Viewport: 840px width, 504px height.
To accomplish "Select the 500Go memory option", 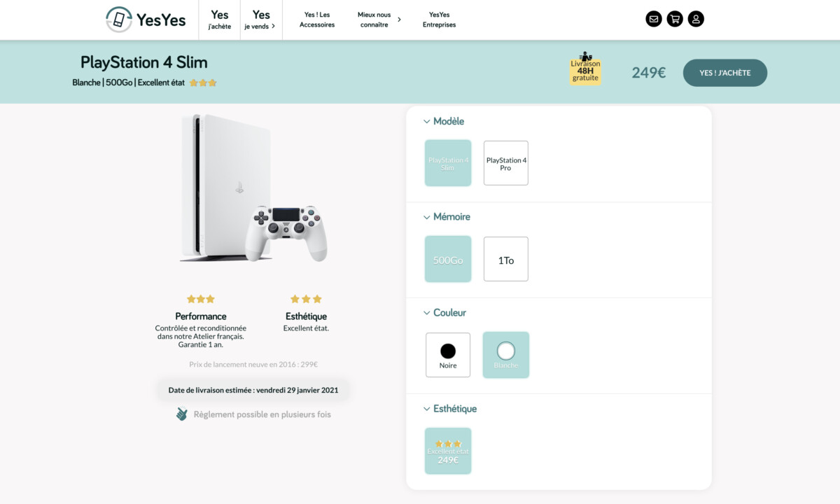I will 448,260.
